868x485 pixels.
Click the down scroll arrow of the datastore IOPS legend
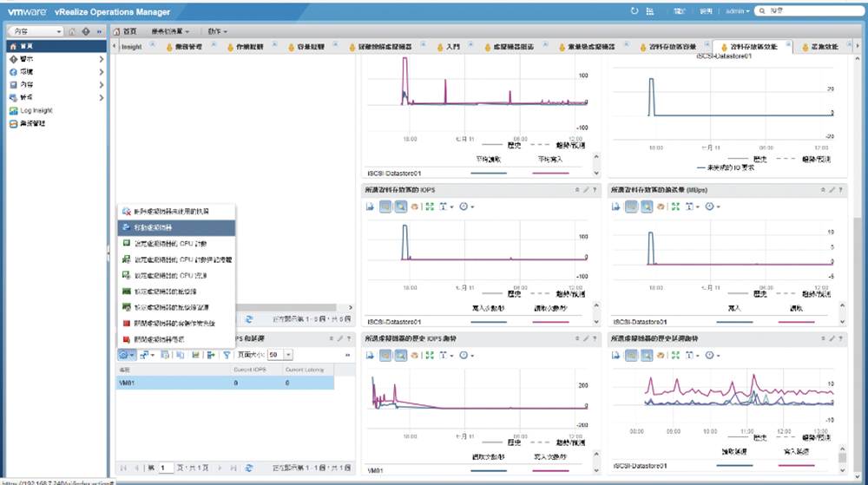point(596,321)
